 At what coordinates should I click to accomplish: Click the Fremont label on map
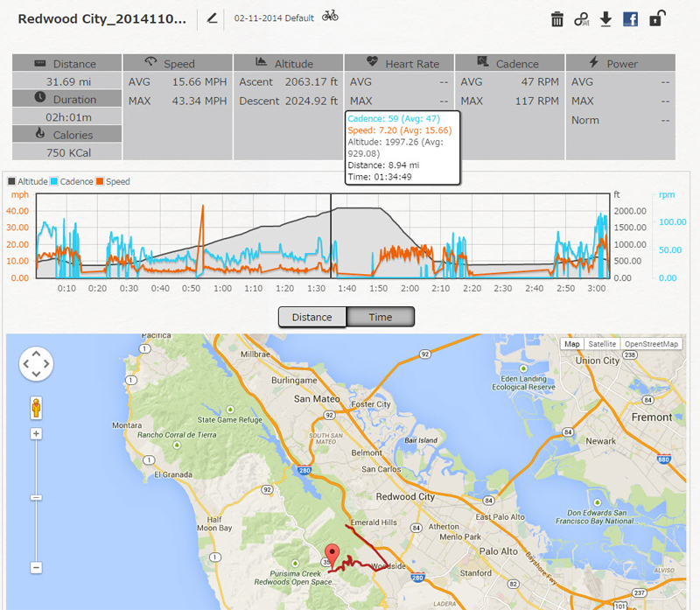pyautogui.click(x=651, y=417)
